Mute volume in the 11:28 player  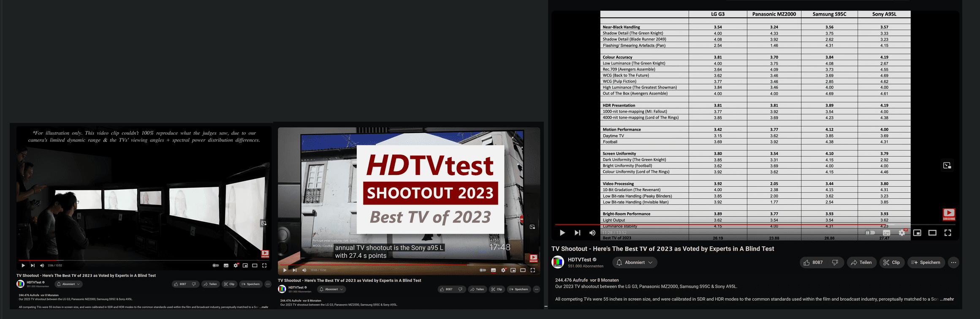[592, 233]
